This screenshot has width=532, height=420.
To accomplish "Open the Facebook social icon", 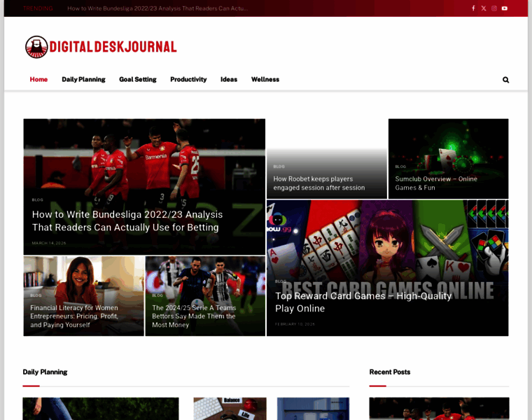I will [473, 8].
